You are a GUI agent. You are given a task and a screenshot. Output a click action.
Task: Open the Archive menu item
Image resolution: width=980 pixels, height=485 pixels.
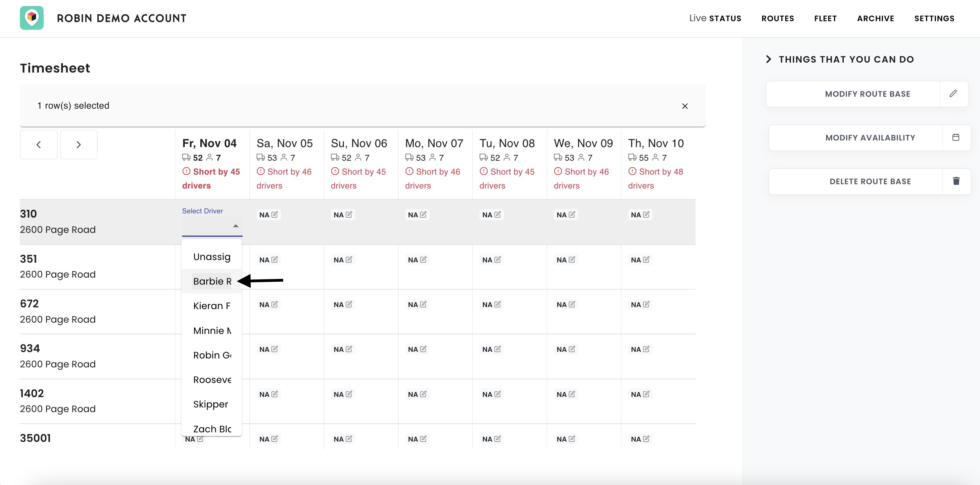(875, 18)
